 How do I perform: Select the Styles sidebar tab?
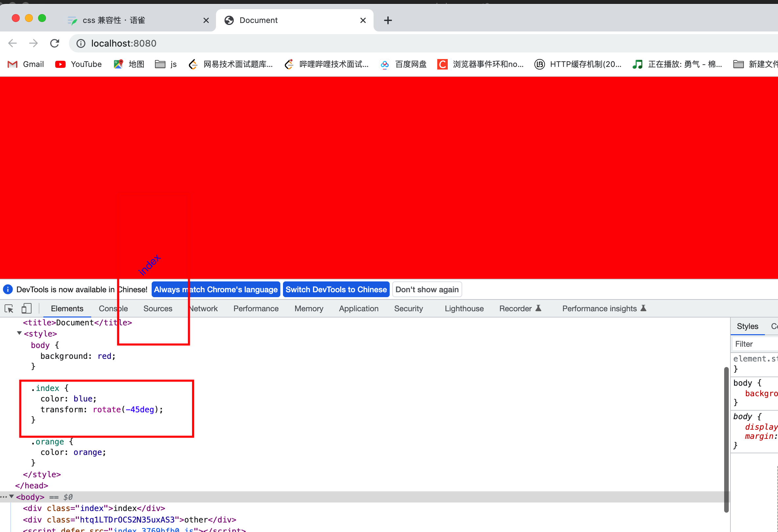747,326
